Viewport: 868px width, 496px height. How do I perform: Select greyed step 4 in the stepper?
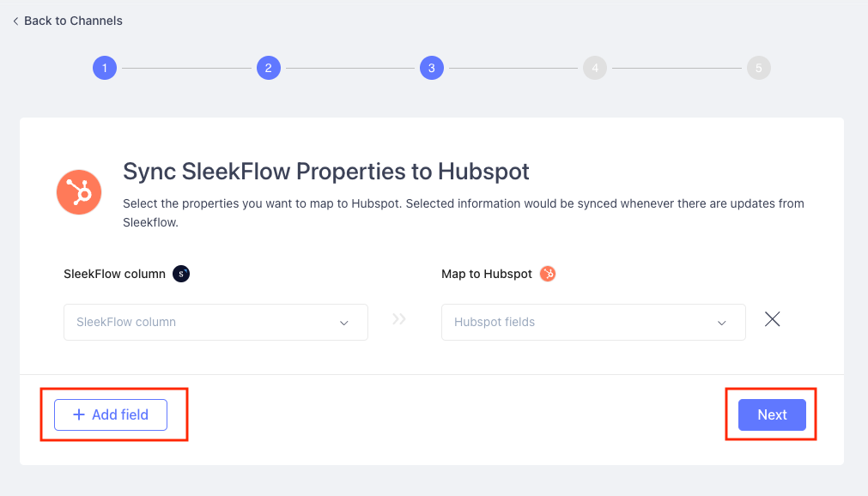tap(595, 68)
